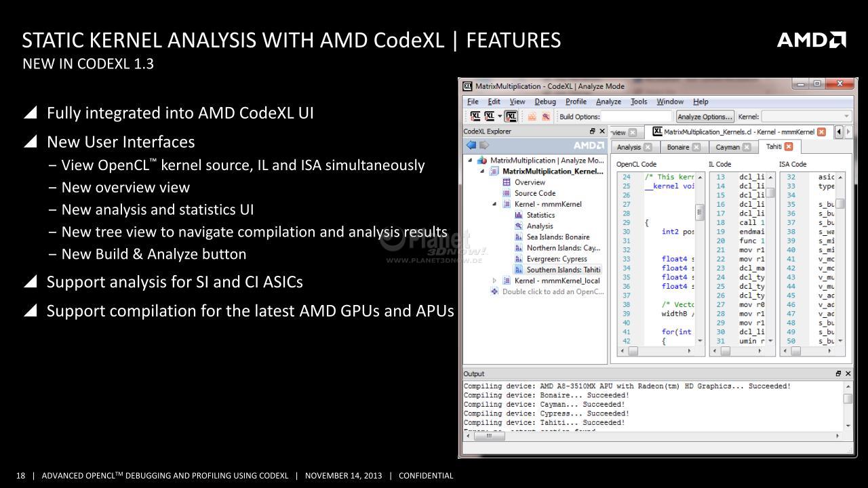Click the Statistics bar-chart icon
The height and width of the screenshot is (488, 868).
[x=519, y=215]
